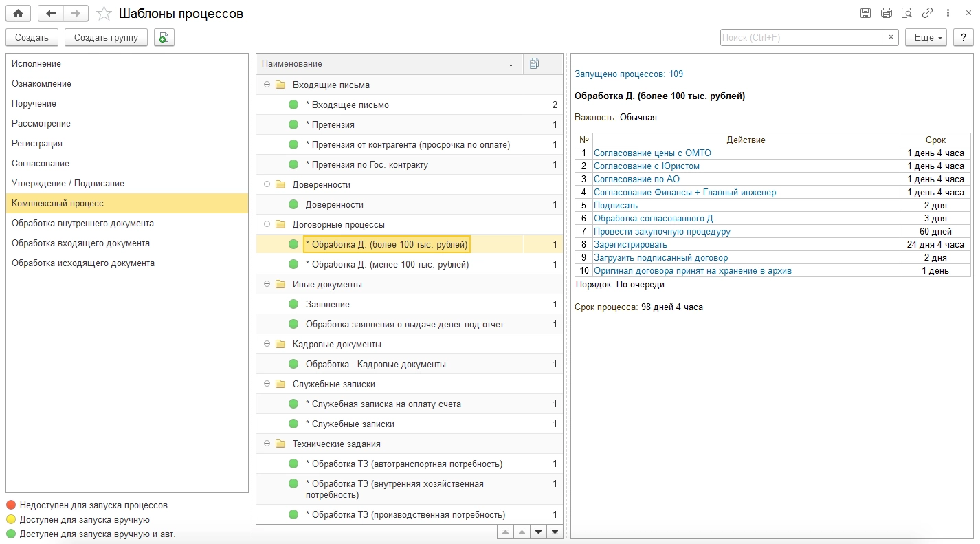Select Обработка входящего документа category

click(x=80, y=243)
